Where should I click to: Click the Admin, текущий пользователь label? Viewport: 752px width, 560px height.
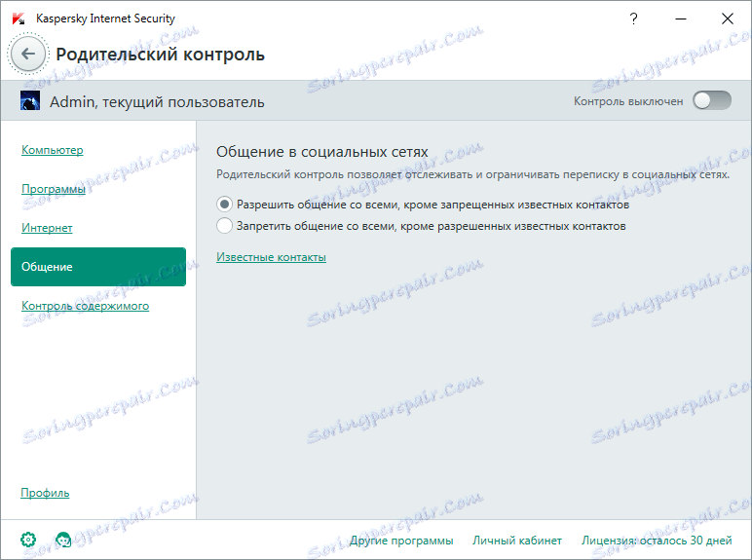click(157, 101)
